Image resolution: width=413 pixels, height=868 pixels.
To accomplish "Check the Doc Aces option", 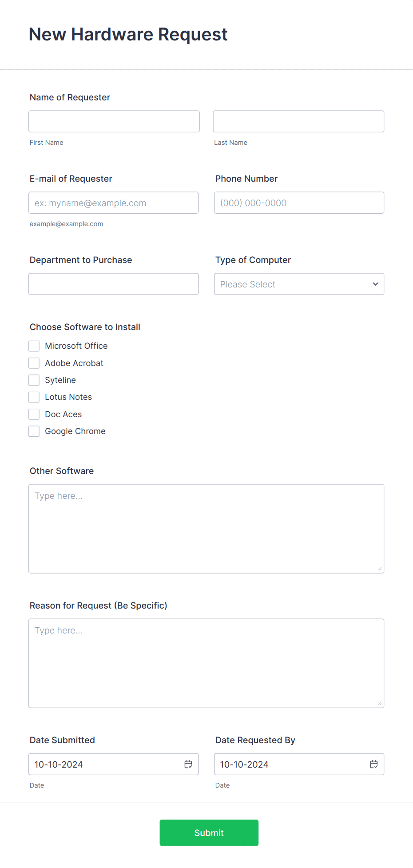I will pos(34,414).
